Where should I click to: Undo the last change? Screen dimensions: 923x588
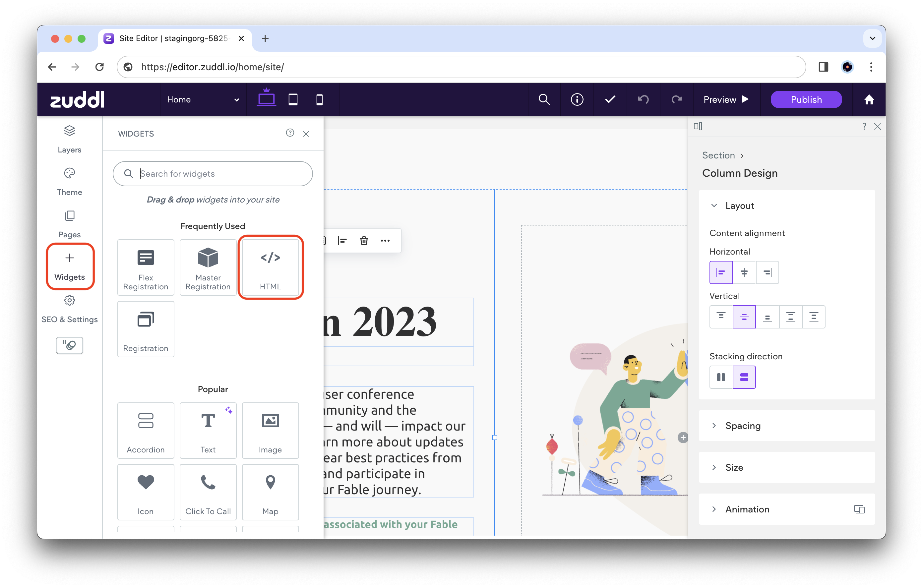point(643,99)
